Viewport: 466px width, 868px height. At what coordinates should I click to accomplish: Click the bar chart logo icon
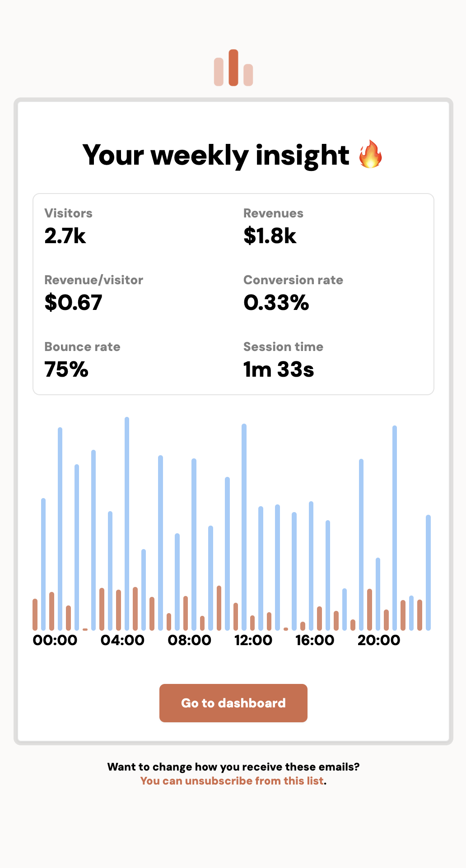pyautogui.click(x=233, y=68)
